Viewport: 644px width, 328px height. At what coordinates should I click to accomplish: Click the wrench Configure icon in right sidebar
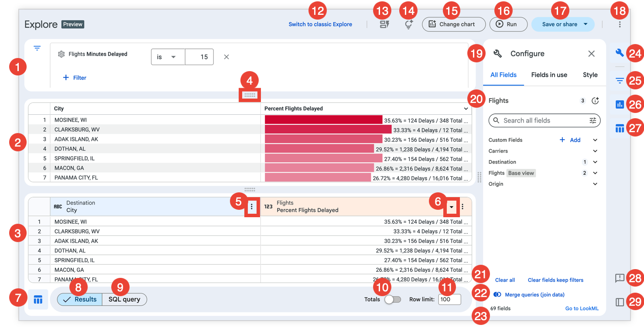(619, 53)
